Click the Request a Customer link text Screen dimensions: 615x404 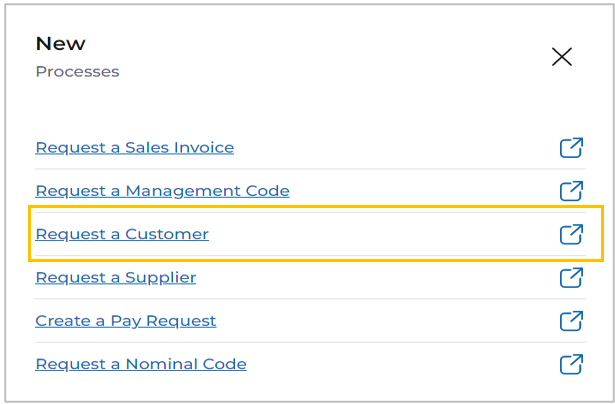tap(122, 235)
